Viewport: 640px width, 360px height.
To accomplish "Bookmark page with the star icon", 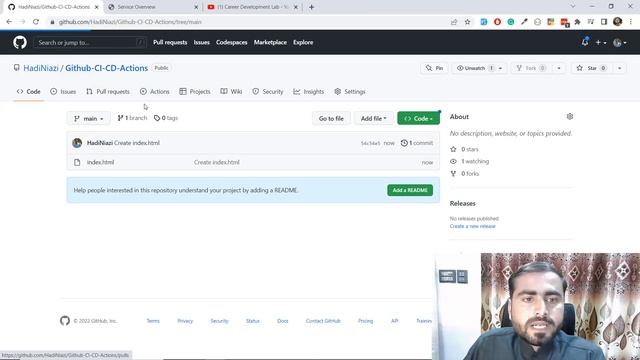I will pyautogui.click(x=467, y=22).
